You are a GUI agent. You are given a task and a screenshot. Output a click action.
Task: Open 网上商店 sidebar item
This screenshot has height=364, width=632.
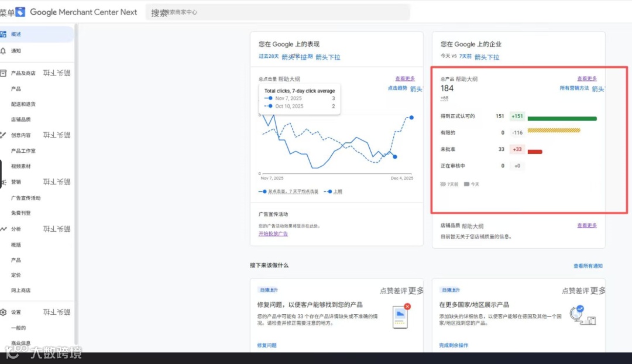[21, 290]
